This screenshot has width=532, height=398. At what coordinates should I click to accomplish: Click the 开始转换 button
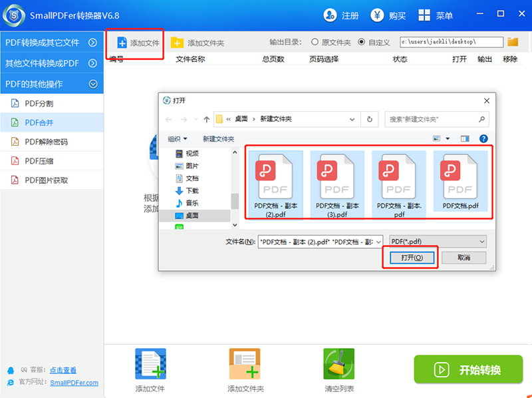pos(468,369)
